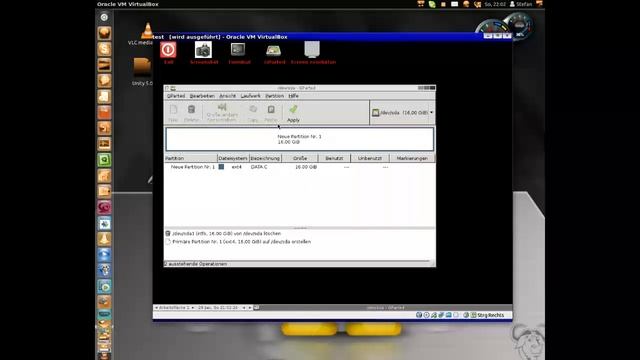640x360 pixels.
Task: Open the Partition menu
Action: [274, 96]
